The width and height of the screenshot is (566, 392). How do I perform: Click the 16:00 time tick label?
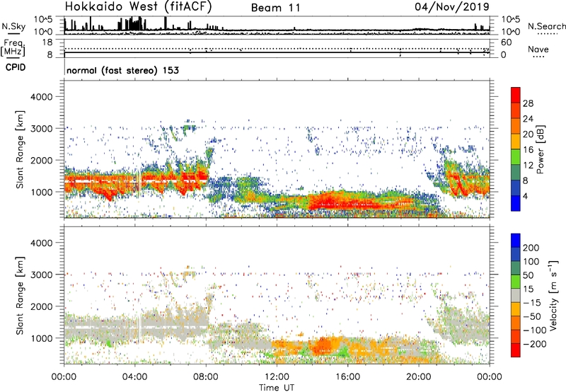coord(347,377)
